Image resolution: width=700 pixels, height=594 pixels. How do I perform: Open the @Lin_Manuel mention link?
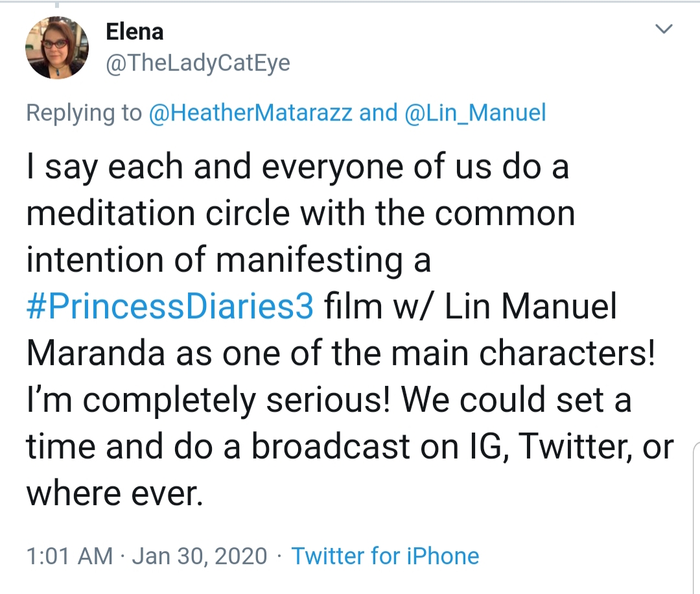tap(475, 113)
